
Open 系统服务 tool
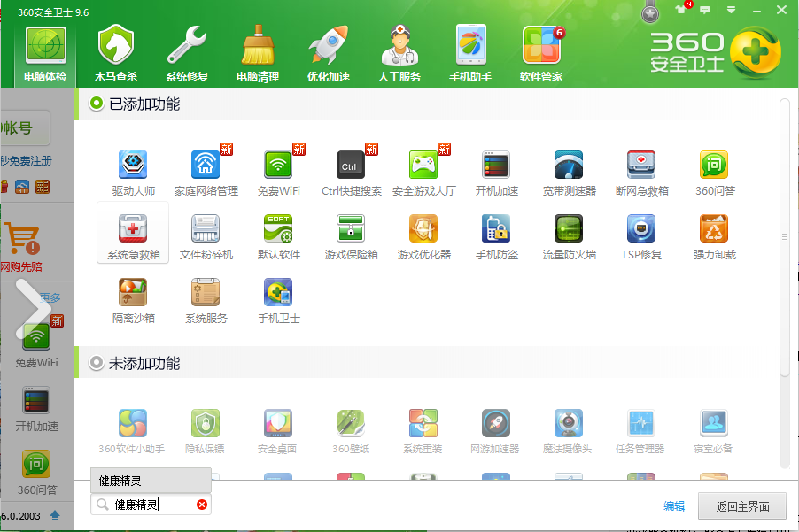[206, 301]
